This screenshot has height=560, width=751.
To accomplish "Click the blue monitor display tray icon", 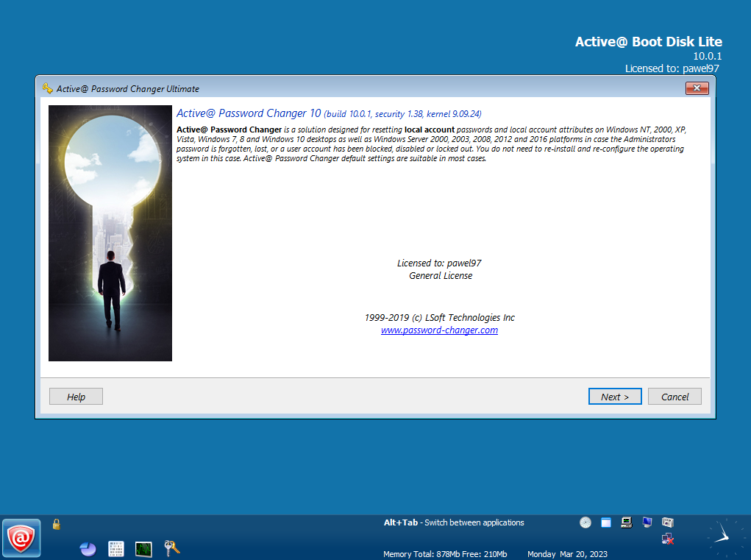I will (x=647, y=522).
